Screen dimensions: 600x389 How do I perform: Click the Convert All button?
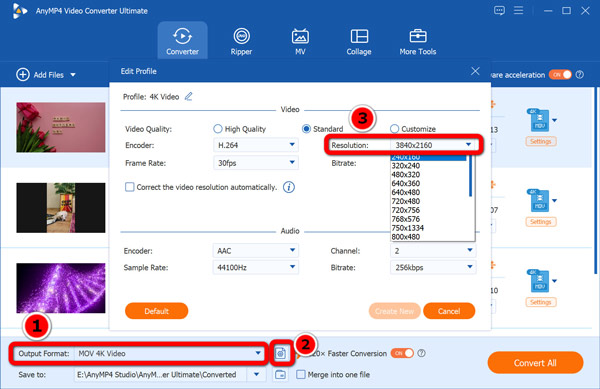click(x=535, y=363)
